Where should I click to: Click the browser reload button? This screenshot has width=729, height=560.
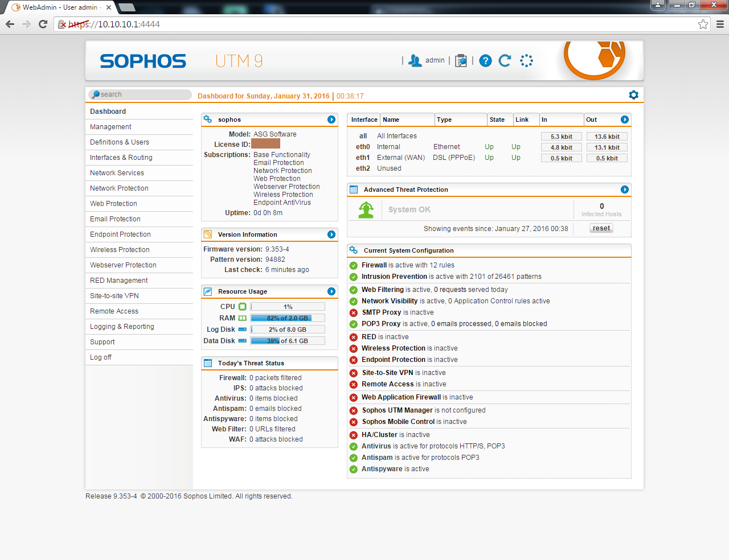[43, 24]
